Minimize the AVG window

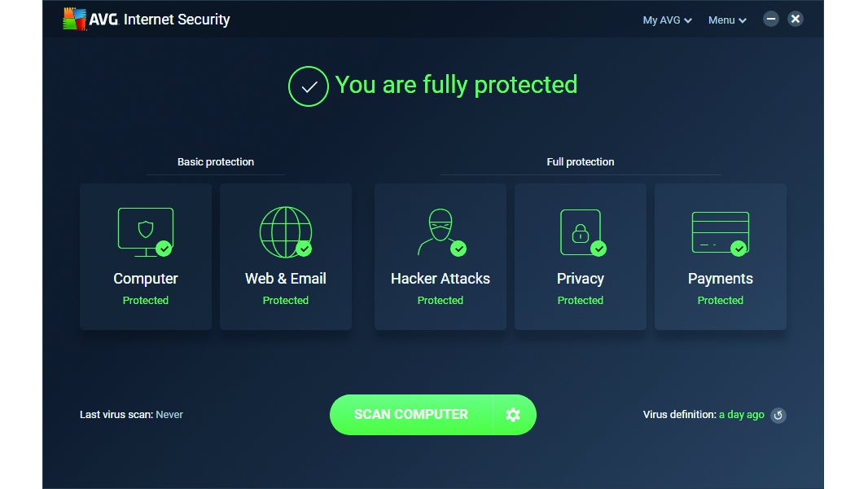[771, 19]
